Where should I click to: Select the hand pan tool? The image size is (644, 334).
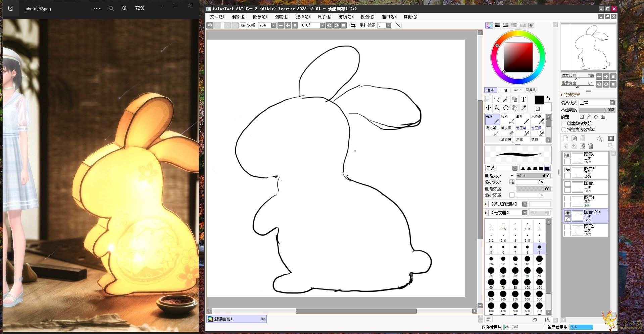[514, 108]
